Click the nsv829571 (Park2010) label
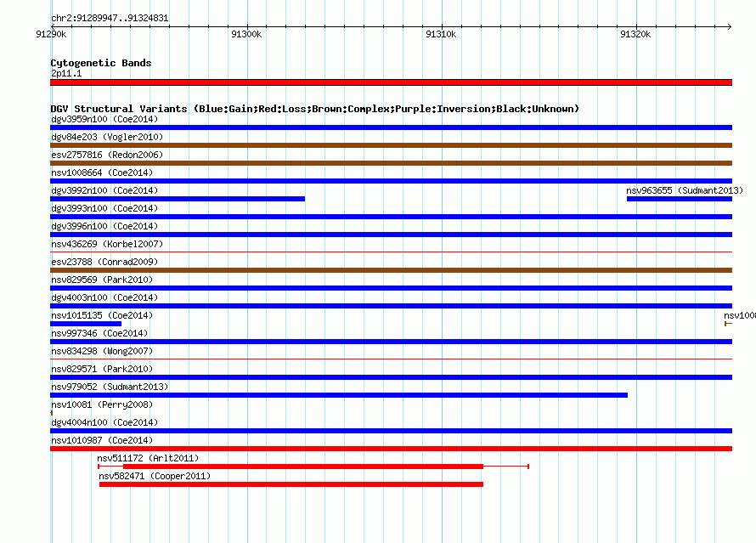 click(102, 369)
